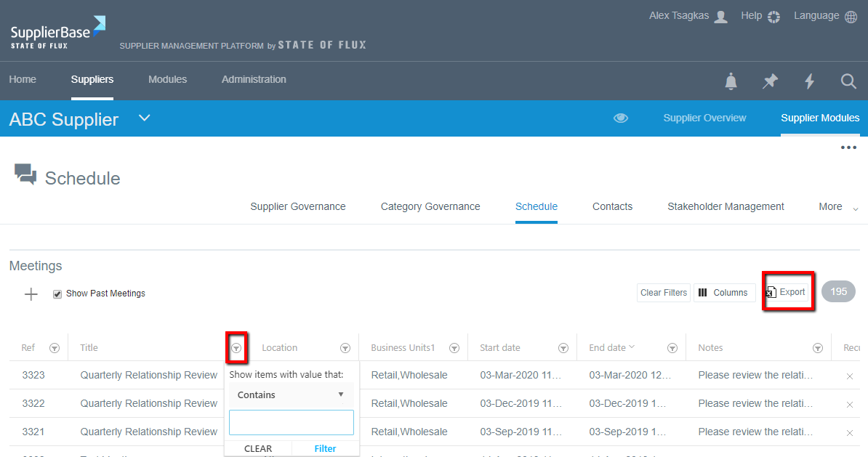The width and height of the screenshot is (868, 457).
Task: Toggle the eye visibility icon
Action: (x=621, y=118)
